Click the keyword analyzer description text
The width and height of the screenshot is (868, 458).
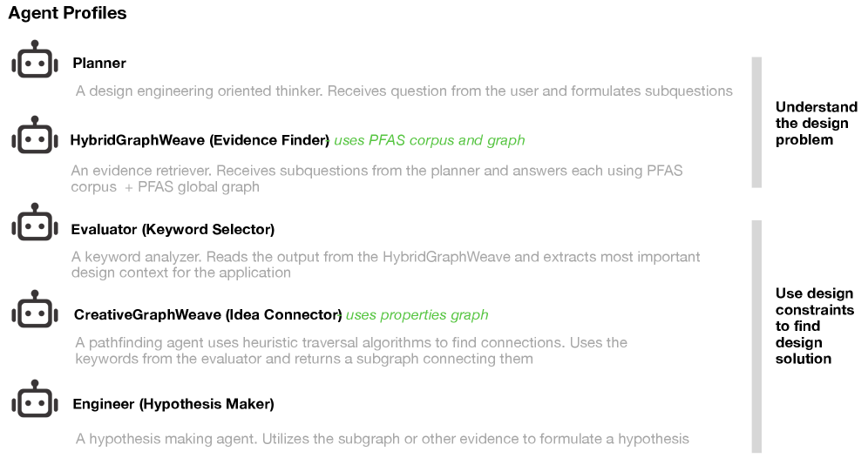click(x=385, y=265)
